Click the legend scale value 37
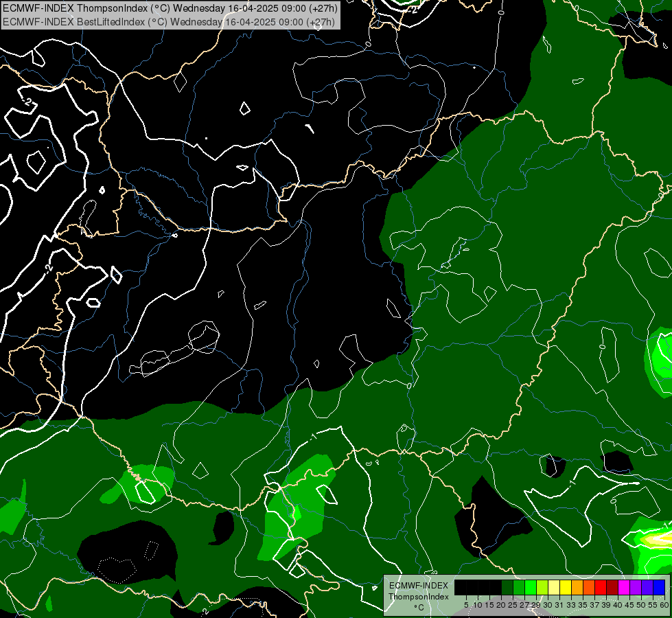Viewport: 672px width, 618px height. point(594,605)
